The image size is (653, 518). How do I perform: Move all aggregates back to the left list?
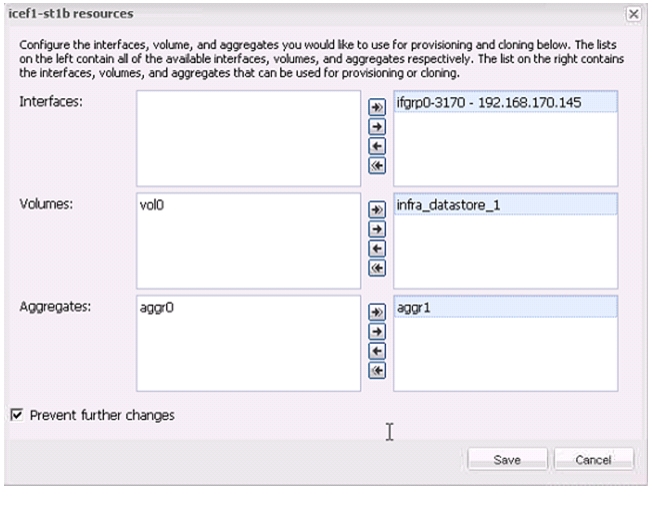tap(377, 370)
